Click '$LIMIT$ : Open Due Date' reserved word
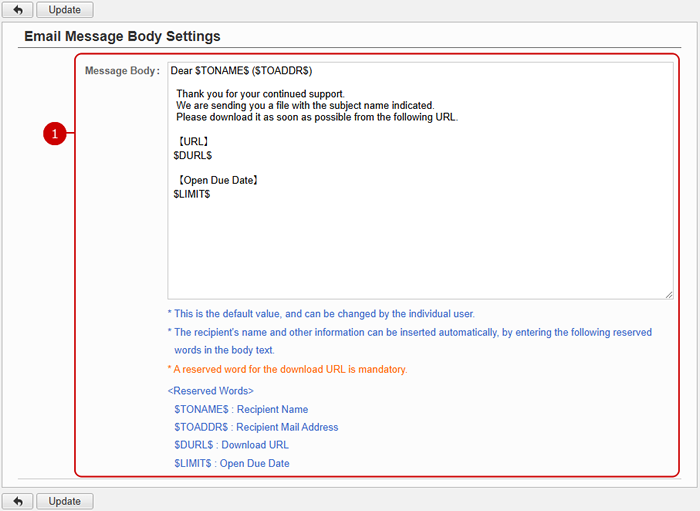This screenshot has width=700, height=511. point(232,463)
